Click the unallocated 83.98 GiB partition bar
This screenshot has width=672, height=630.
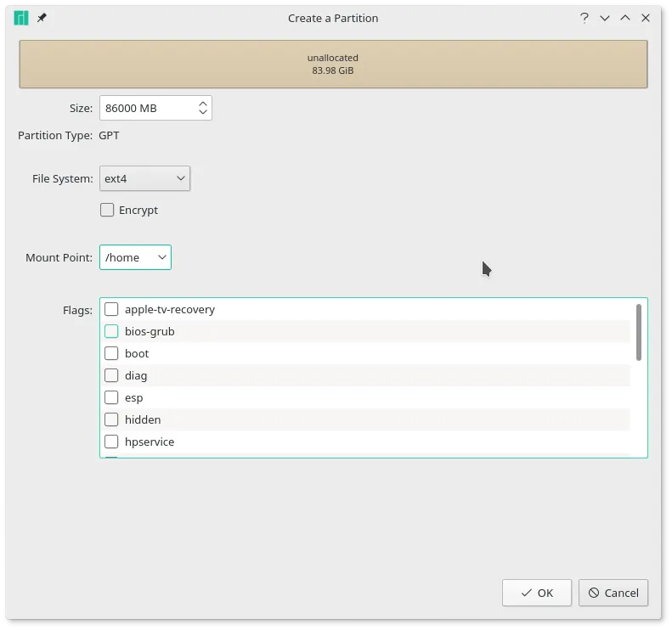click(333, 65)
